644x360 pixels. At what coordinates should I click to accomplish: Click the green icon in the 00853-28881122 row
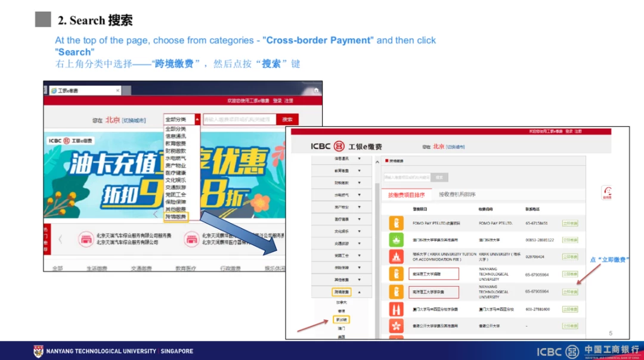tap(397, 240)
